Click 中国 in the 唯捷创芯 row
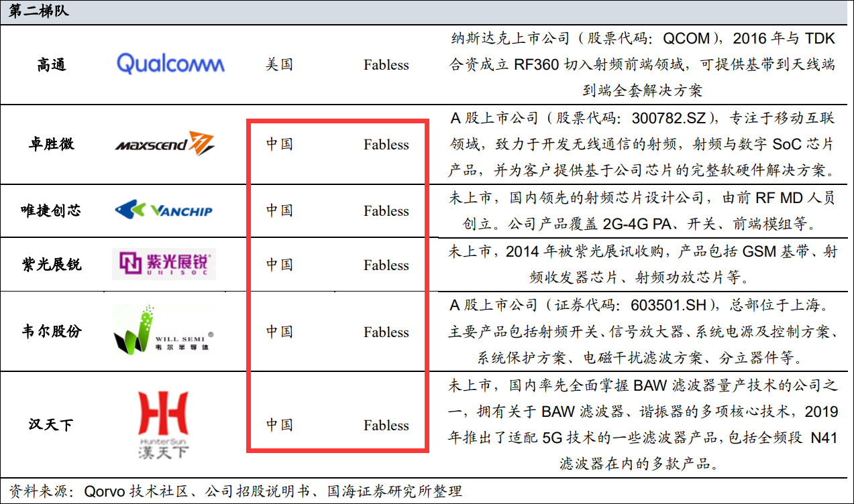 point(279,210)
